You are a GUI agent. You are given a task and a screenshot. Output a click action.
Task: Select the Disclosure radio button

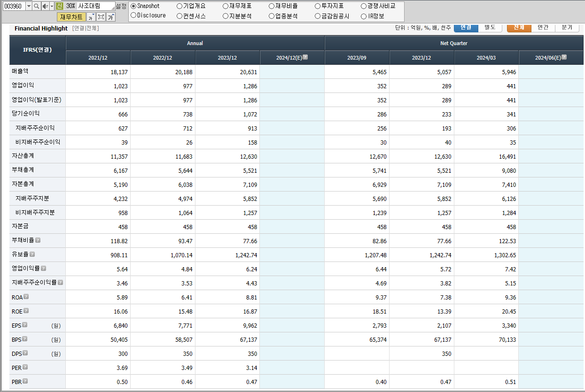click(x=133, y=15)
